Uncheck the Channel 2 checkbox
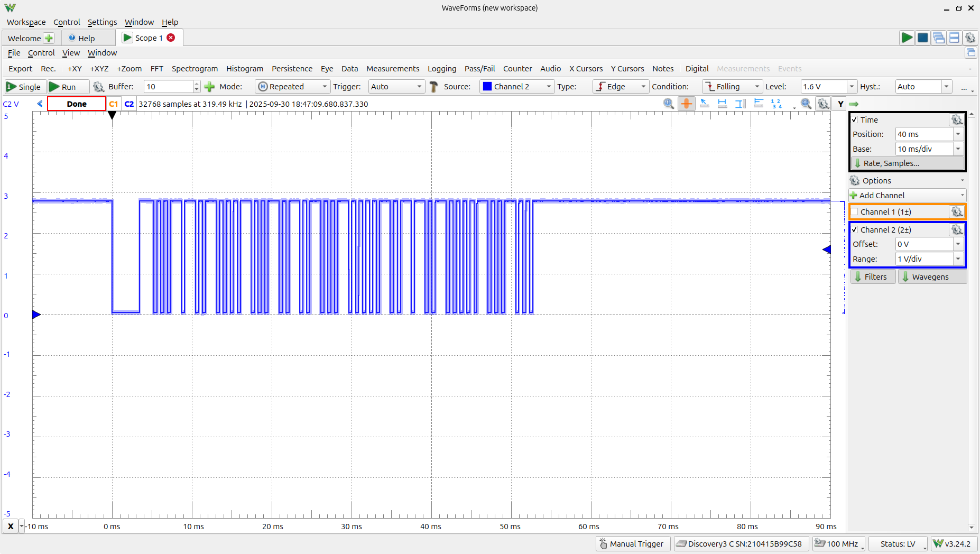Image resolution: width=980 pixels, height=554 pixels. (x=855, y=230)
